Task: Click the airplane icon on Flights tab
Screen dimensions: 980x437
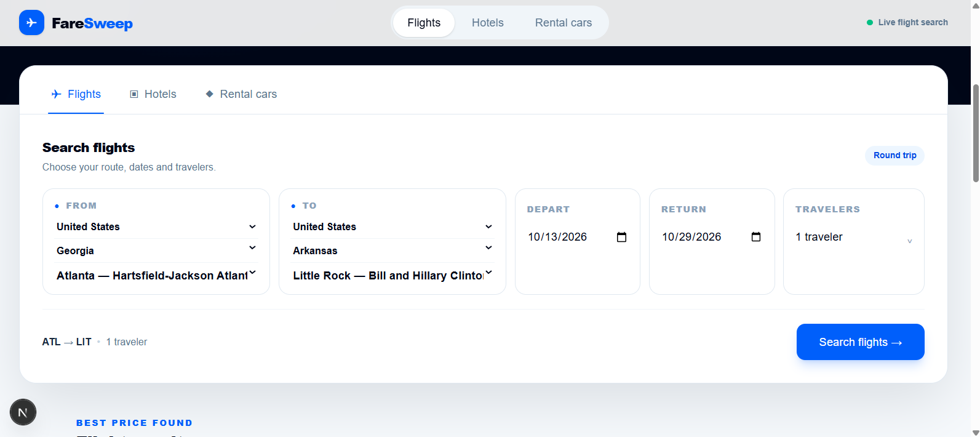Action: (x=56, y=94)
